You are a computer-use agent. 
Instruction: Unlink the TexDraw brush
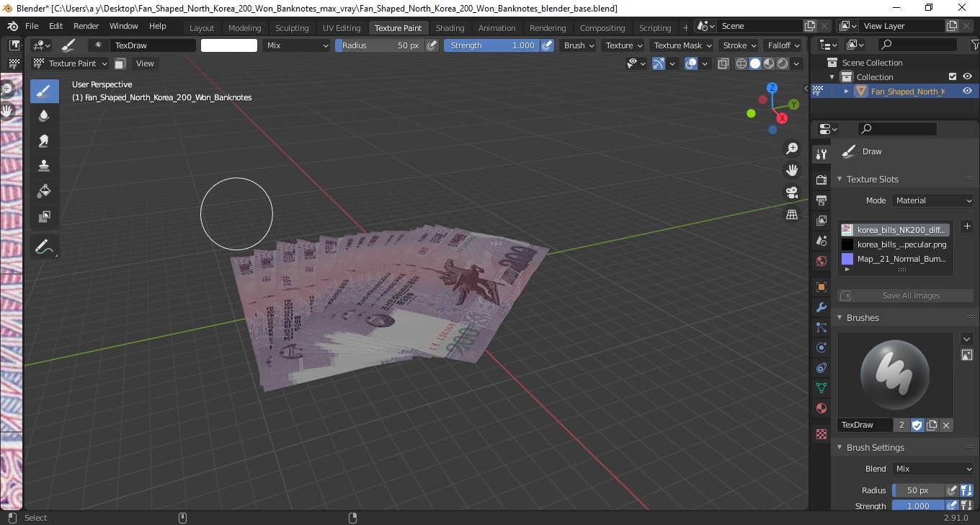(x=946, y=425)
